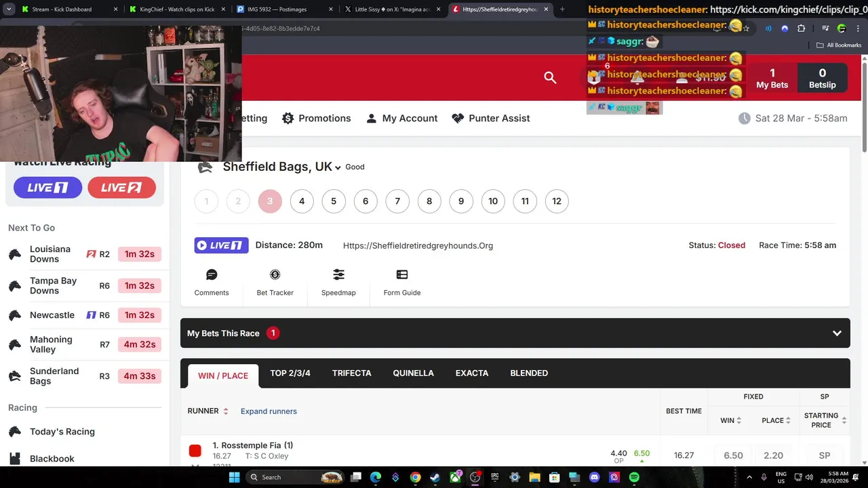Select race number 5
Screen dimensions: 868x488
334,201
